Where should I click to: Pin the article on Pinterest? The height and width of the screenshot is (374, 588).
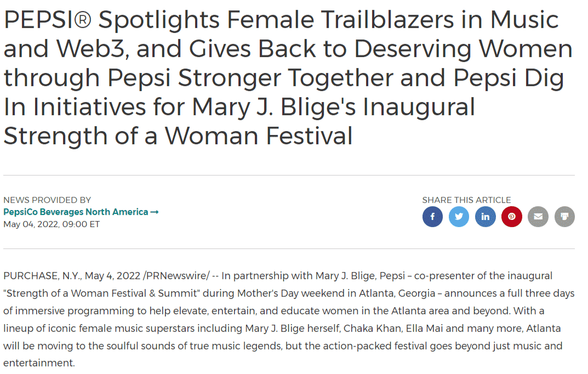click(512, 217)
